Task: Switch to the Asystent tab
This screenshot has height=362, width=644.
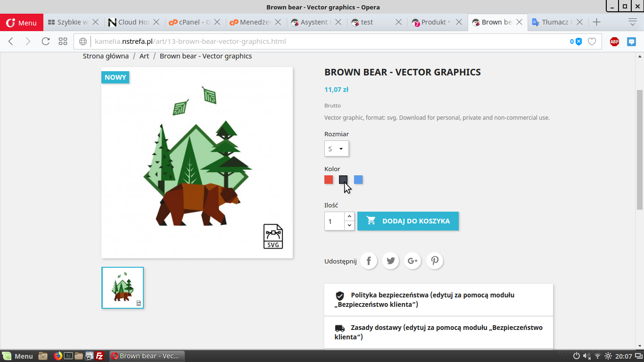Action: (311, 22)
